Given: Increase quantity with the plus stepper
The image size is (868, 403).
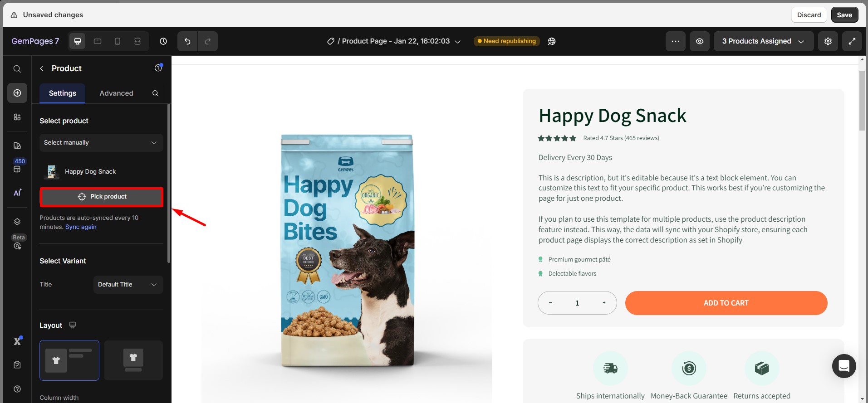Looking at the screenshot, I should (604, 303).
